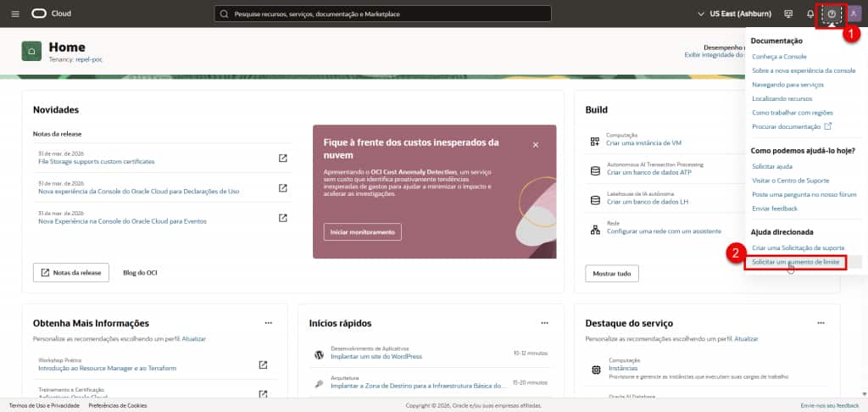The width and height of the screenshot is (868, 412).
Task: Click the Oracle Cloud logo
Action: point(51,14)
